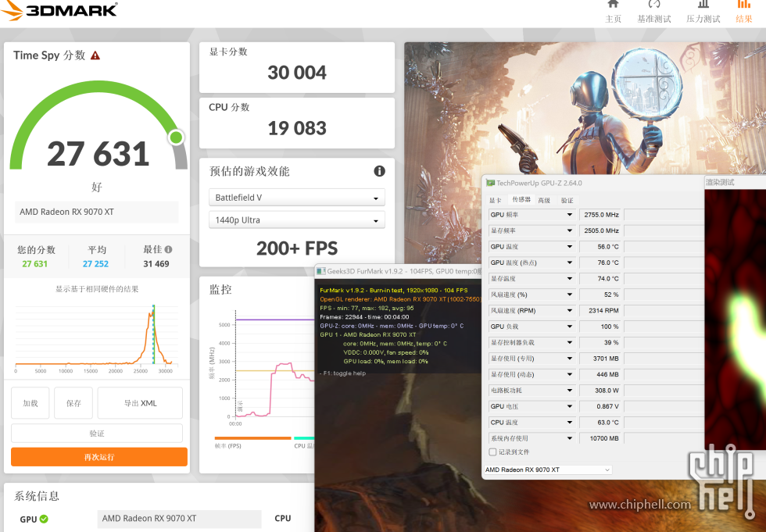766x532 pixels.
Task: Expand the 电路板功耗 sensor dropdown
Action: pos(569,390)
